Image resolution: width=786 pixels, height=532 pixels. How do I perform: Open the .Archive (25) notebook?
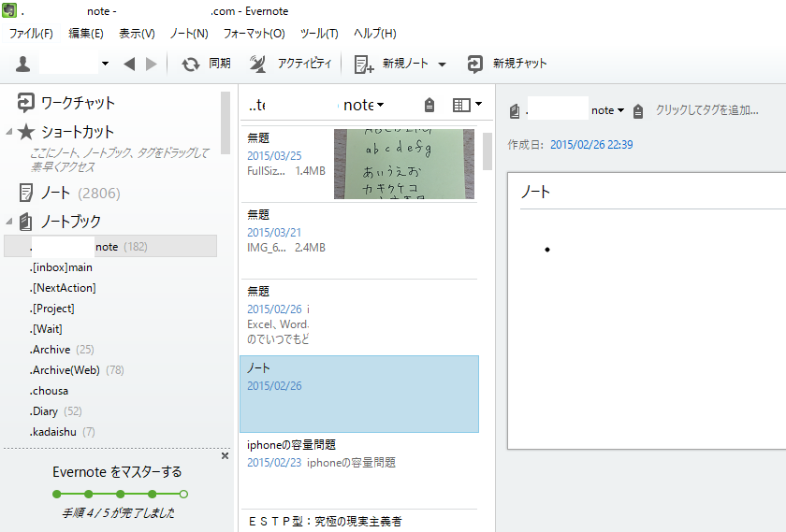[62, 350]
